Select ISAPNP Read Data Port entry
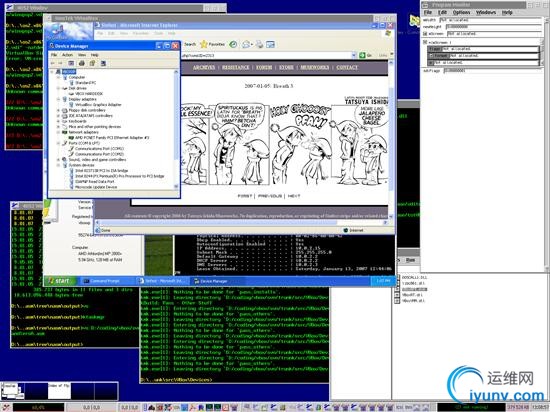550x412 pixels. (x=94, y=182)
